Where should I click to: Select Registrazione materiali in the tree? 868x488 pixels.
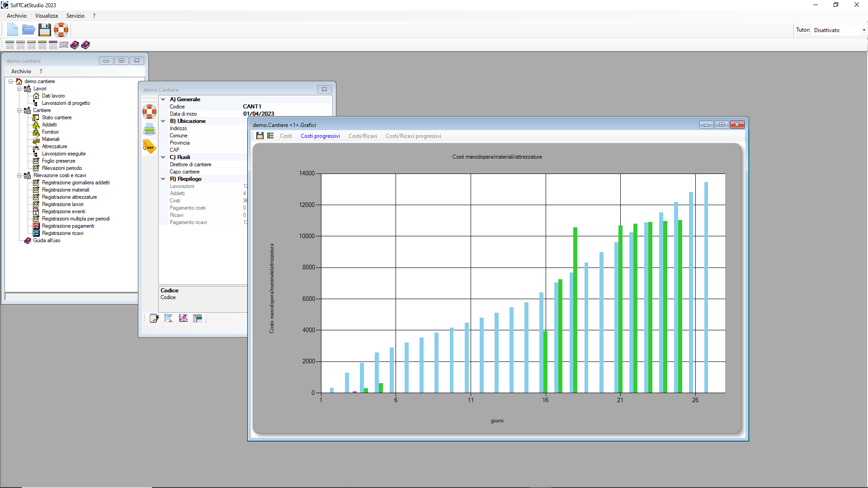(x=66, y=190)
